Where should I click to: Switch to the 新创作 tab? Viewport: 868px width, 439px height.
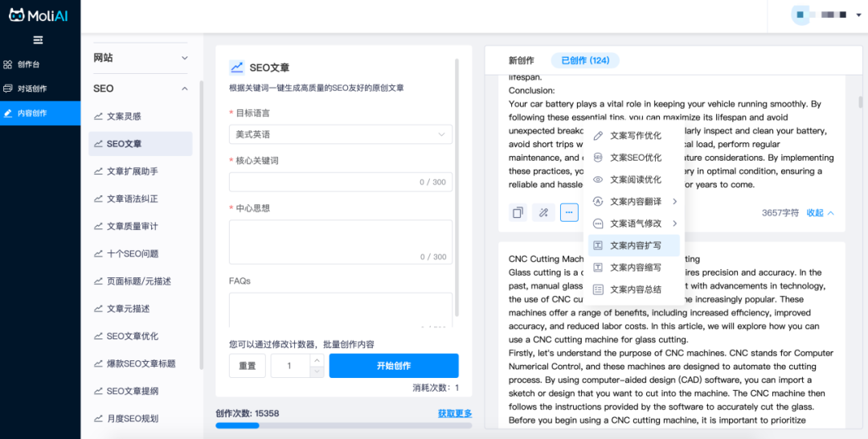click(x=521, y=60)
